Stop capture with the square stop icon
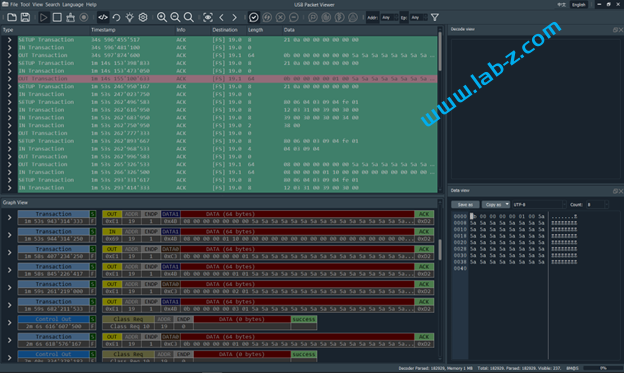This screenshot has width=624, height=373. pos(57,18)
